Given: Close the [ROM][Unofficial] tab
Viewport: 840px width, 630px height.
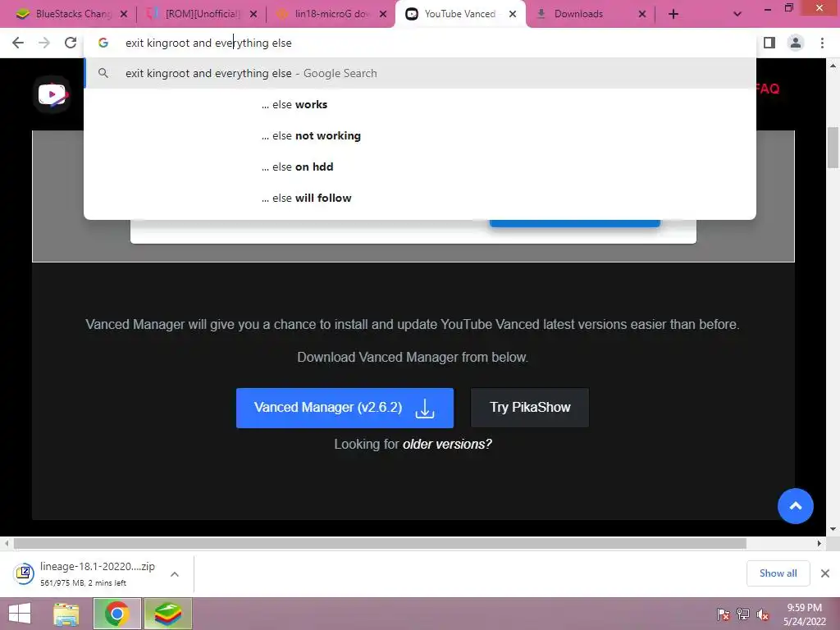Looking at the screenshot, I should click(x=253, y=14).
